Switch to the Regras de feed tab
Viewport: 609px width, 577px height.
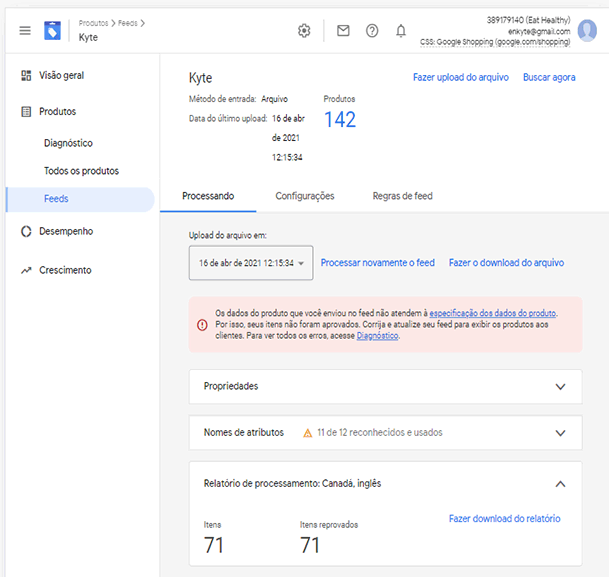402,196
